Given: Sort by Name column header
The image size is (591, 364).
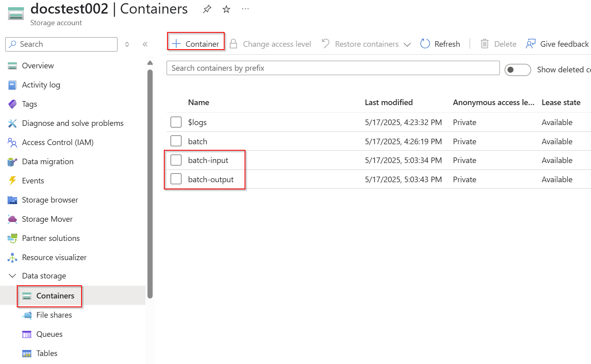Looking at the screenshot, I should (199, 103).
